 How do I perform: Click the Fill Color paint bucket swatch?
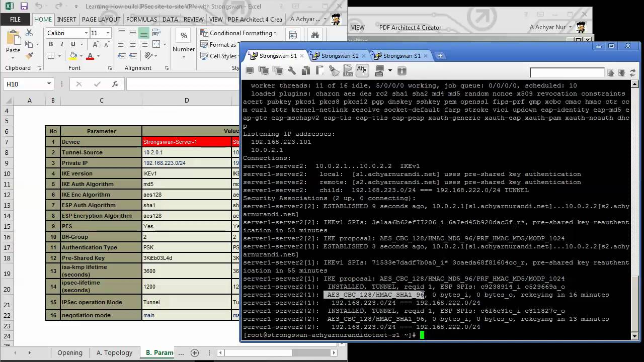(73, 56)
